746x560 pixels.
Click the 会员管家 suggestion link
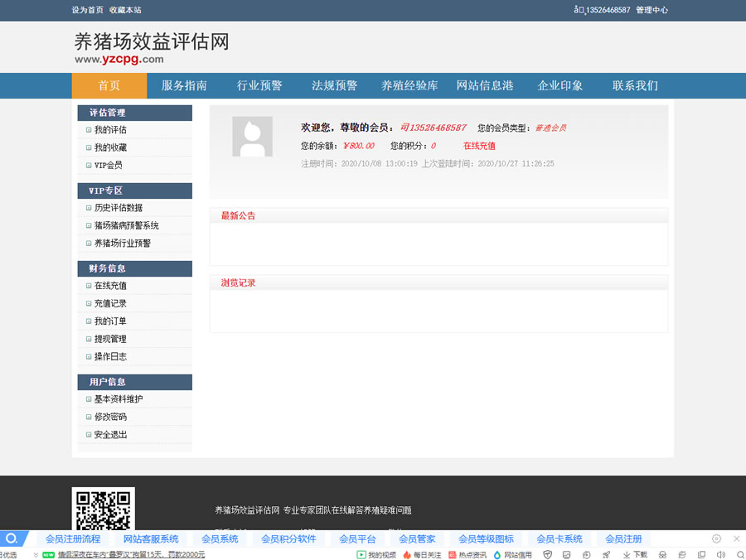417,539
